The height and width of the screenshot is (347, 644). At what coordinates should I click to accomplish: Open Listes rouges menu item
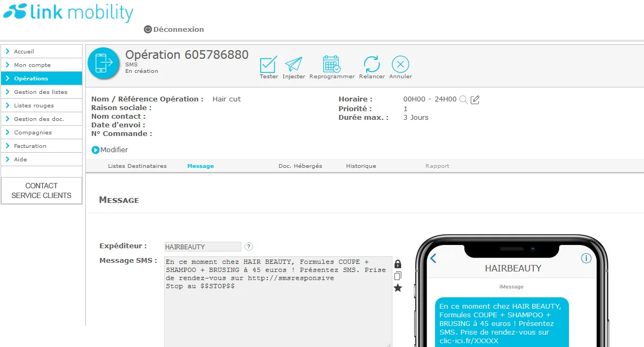[x=42, y=106]
